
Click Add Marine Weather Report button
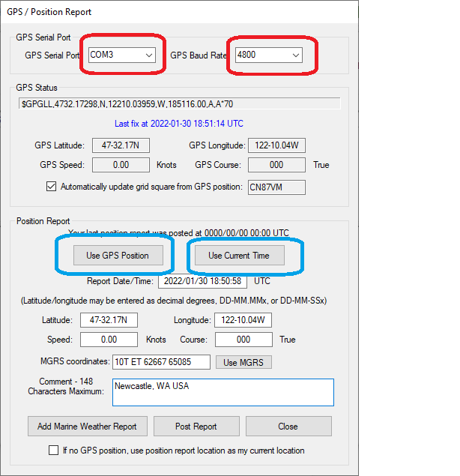(88, 427)
